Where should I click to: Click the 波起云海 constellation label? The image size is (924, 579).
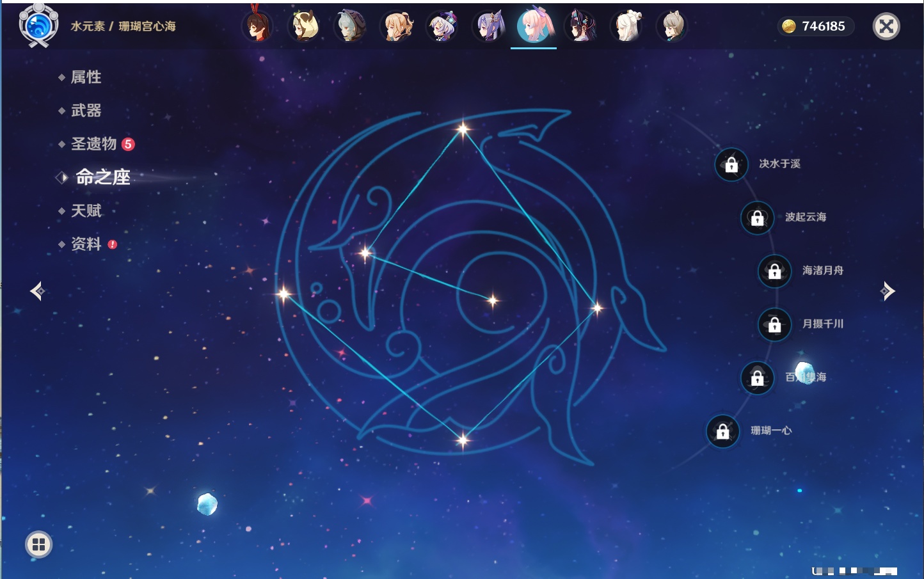click(x=806, y=217)
